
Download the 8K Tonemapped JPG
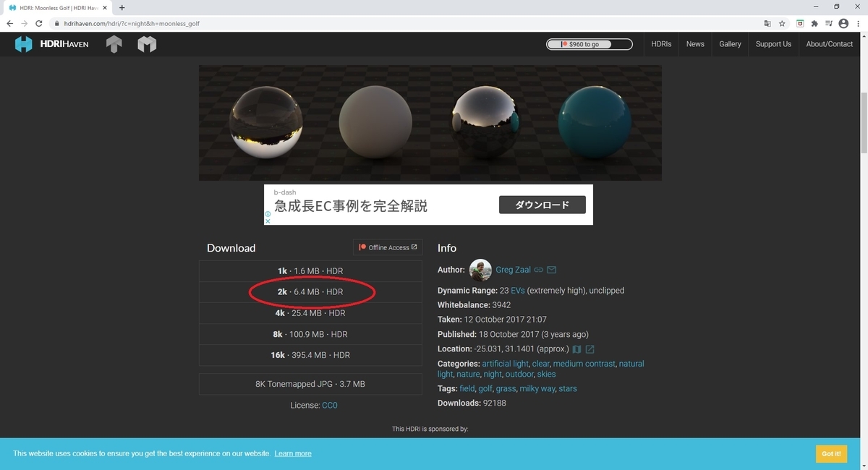[310, 384]
